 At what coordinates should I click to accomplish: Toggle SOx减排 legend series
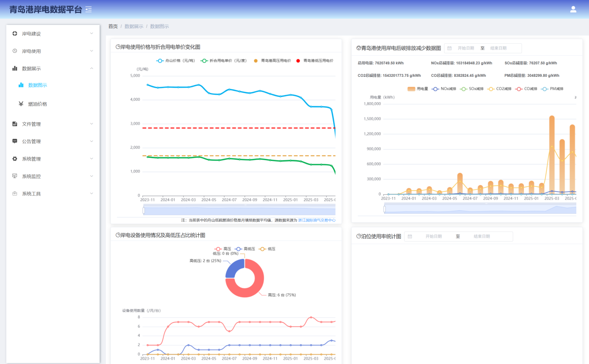[x=472, y=89]
